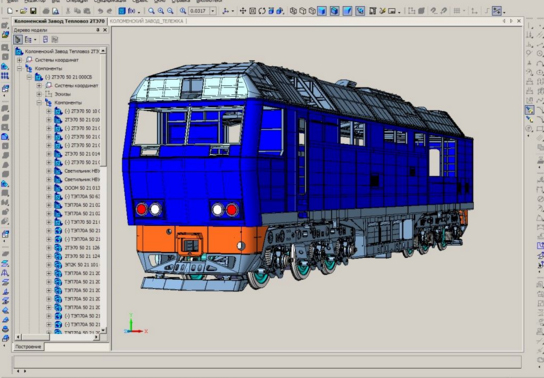
Task: Expand the ОООМ 50 21 013 component
Action: click(x=49, y=188)
